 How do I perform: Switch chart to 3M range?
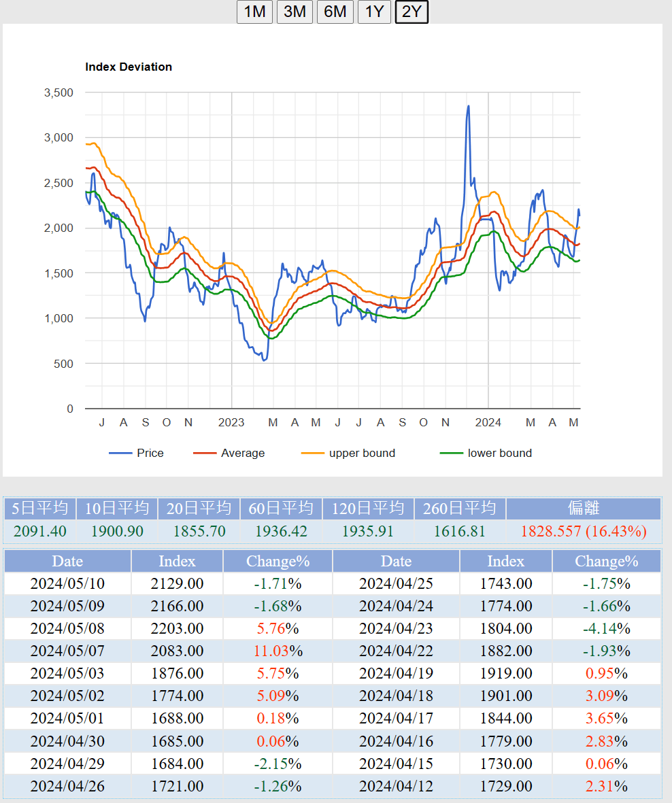[295, 12]
